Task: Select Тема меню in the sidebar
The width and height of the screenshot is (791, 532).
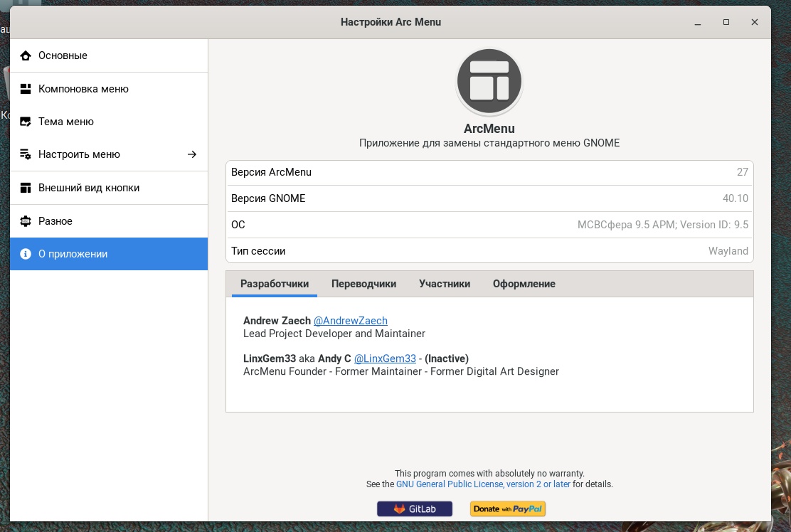Action: point(109,122)
